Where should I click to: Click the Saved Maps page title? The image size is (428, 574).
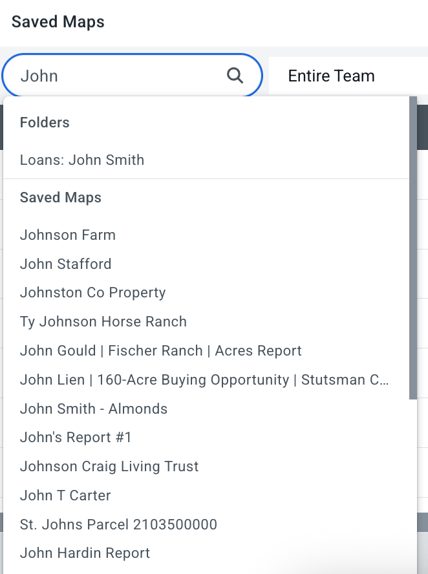point(58,22)
